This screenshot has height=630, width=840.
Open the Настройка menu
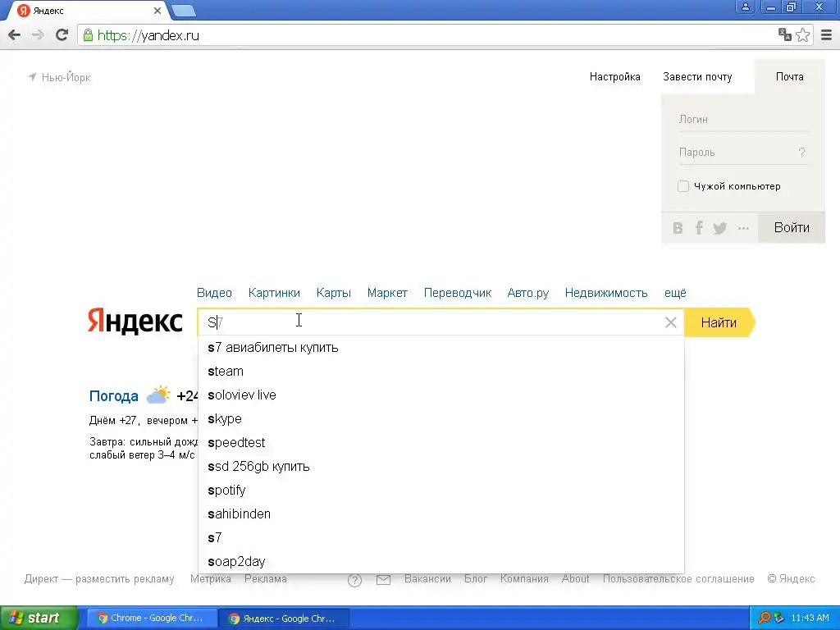[615, 76]
